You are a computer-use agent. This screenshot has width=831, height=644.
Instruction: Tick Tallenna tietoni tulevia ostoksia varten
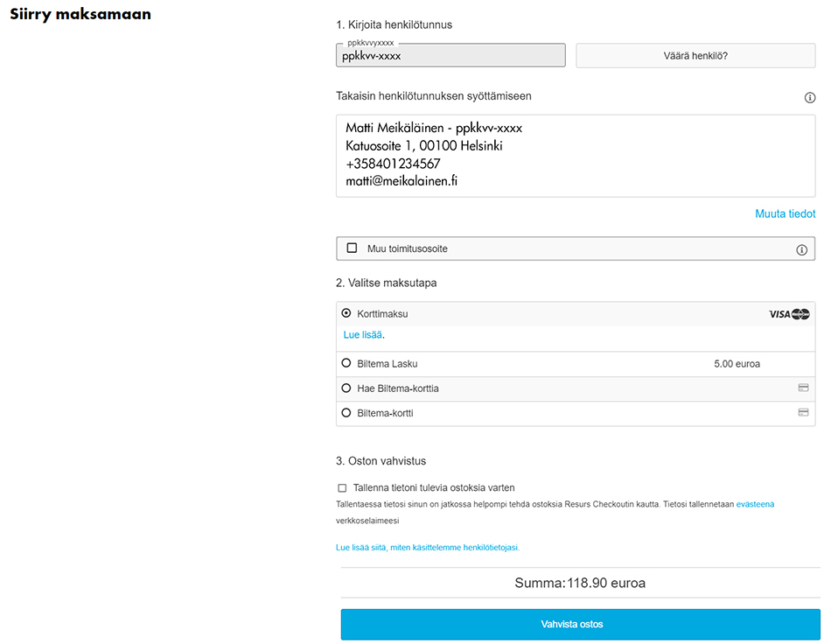coord(342,488)
